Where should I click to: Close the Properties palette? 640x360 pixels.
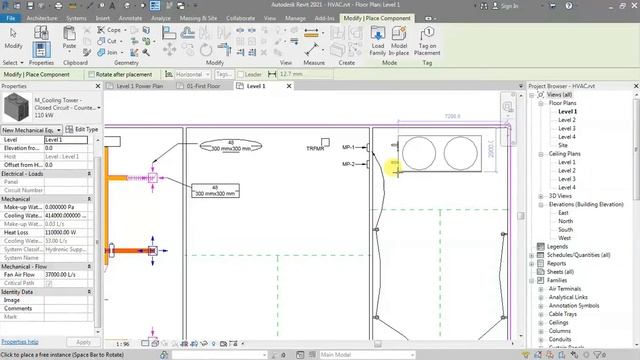[98, 86]
